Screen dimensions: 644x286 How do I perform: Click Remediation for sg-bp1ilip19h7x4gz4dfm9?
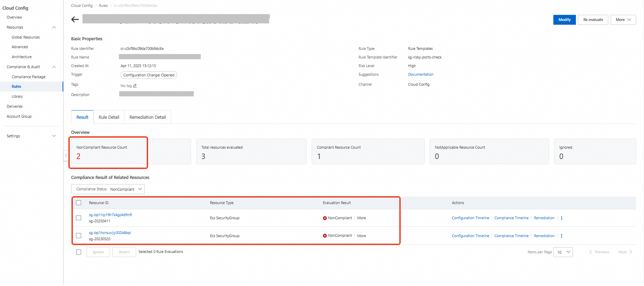544,218
